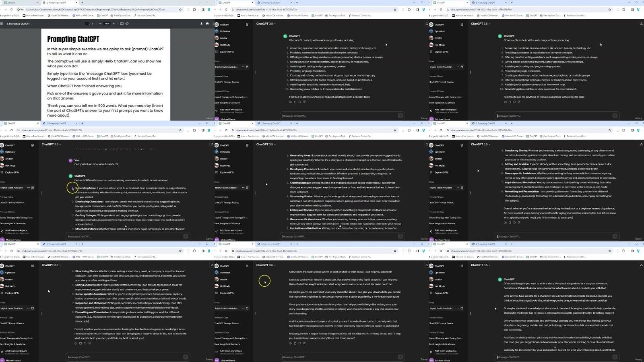This screenshot has height=362, width=644.
Task: Click the scroll-to-bottom arrow in the center frame
Action: click(341, 226)
